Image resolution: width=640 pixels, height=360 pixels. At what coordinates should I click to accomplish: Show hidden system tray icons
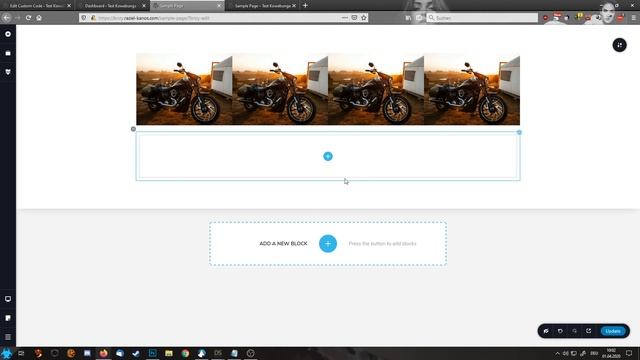tap(557, 353)
